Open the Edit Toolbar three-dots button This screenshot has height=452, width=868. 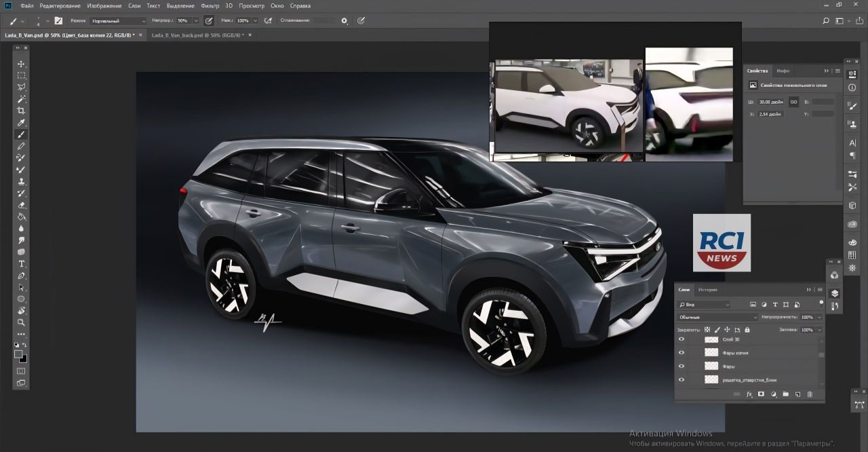21,334
